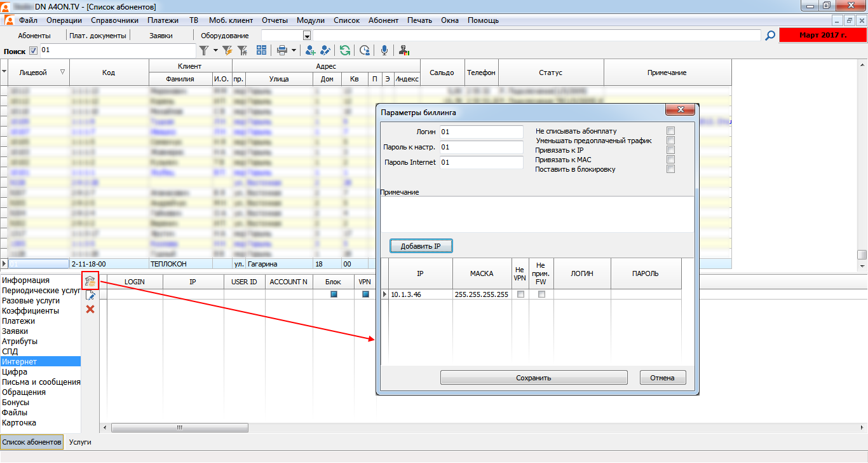Image resolution: width=868 pixels, height=463 pixels.
Task: Click the magnifier search icon at top right
Action: point(770,36)
